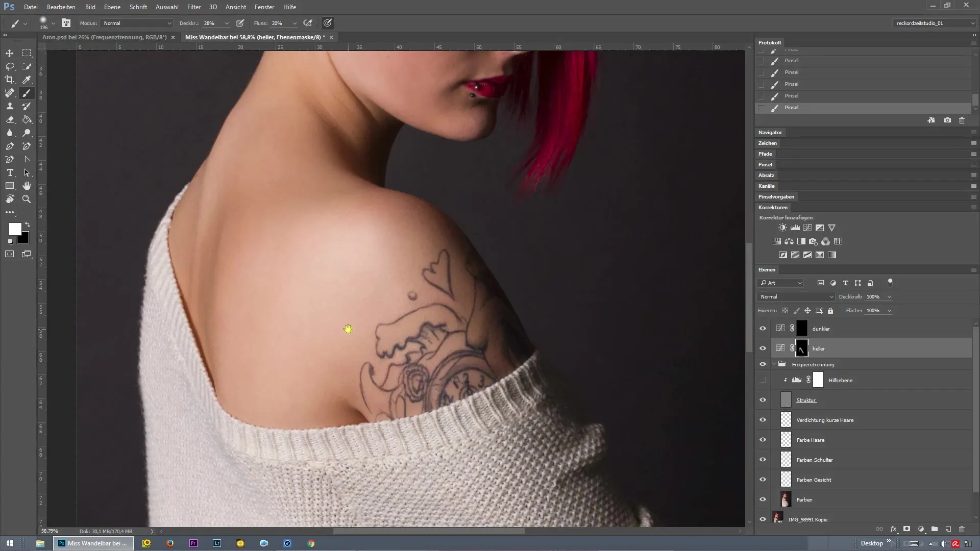Viewport: 980px width, 551px height.
Task: Open brush preset picker dropdown
Action: (53, 23)
